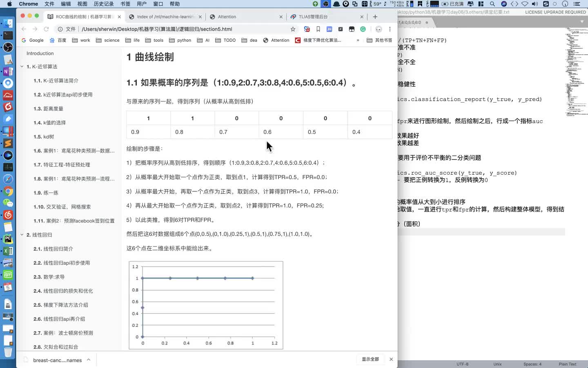Reload the current page in Chrome

(x=46, y=29)
